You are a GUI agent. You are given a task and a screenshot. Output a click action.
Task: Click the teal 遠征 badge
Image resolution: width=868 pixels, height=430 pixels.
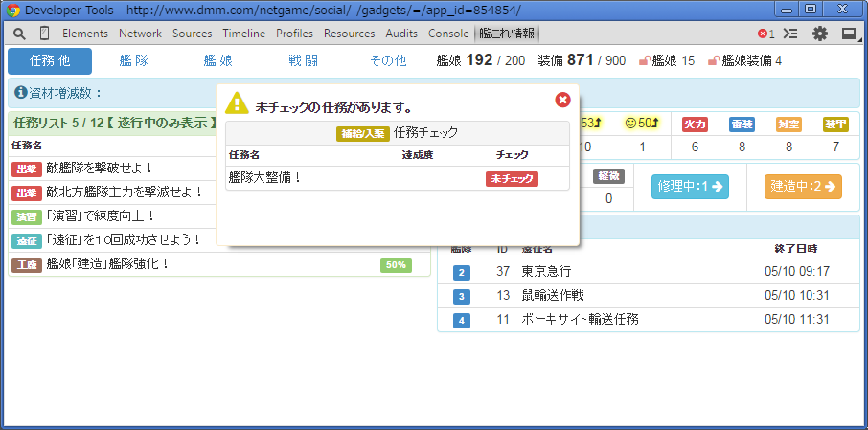[x=27, y=240]
